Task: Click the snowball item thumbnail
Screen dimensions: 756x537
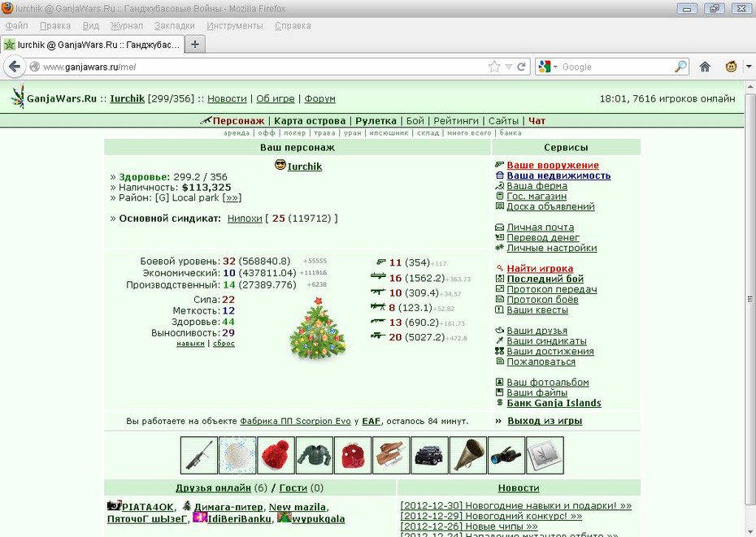Action: pyautogui.click(x=237, y=456)
